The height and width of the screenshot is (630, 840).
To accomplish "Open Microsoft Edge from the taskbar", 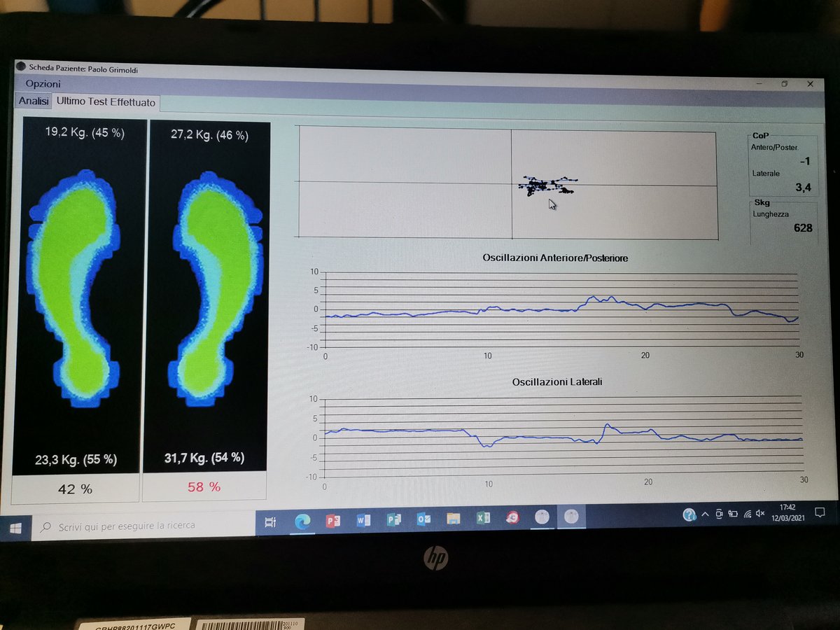I will point(302,520).
